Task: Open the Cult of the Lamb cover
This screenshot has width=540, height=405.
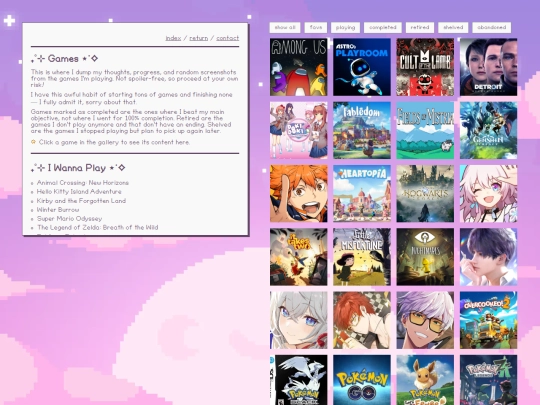Action: [x=425, y=67]
